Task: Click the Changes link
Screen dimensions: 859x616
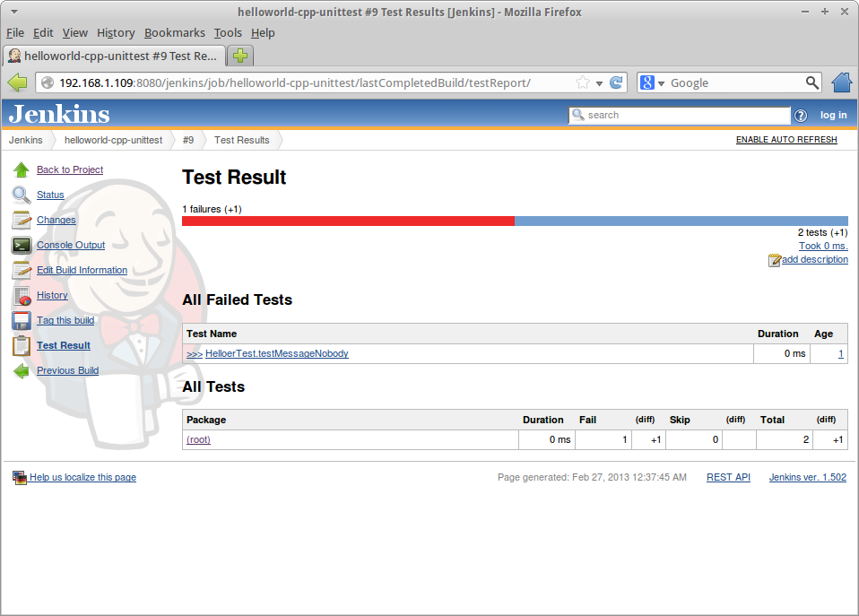Action: [56, 220]
